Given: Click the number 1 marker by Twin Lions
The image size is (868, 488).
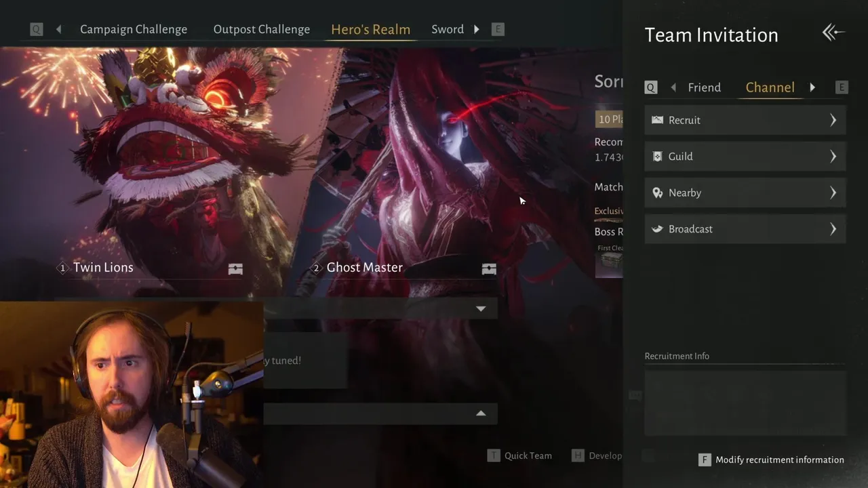Looking at the screenshot, I should tap(63, 268).
